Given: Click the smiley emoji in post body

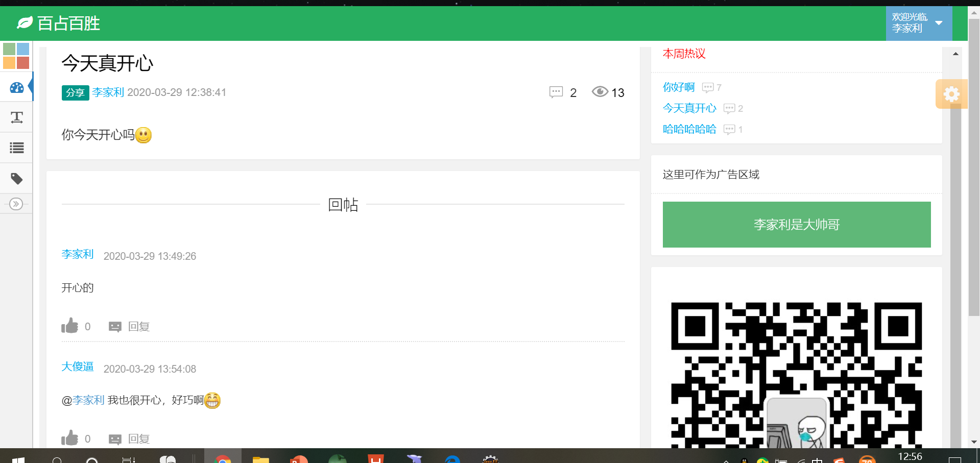Looking at the screenshot, I should tap(144, 135).
